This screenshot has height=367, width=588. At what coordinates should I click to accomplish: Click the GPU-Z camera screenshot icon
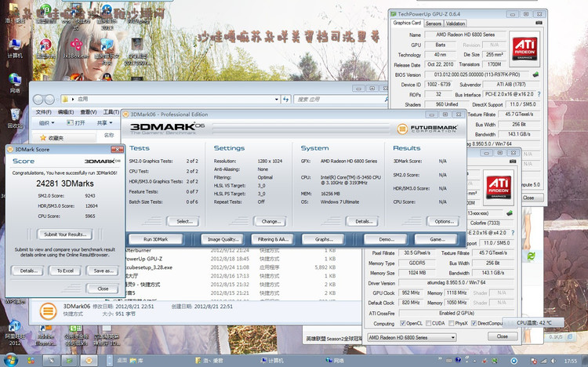[539, 23]
